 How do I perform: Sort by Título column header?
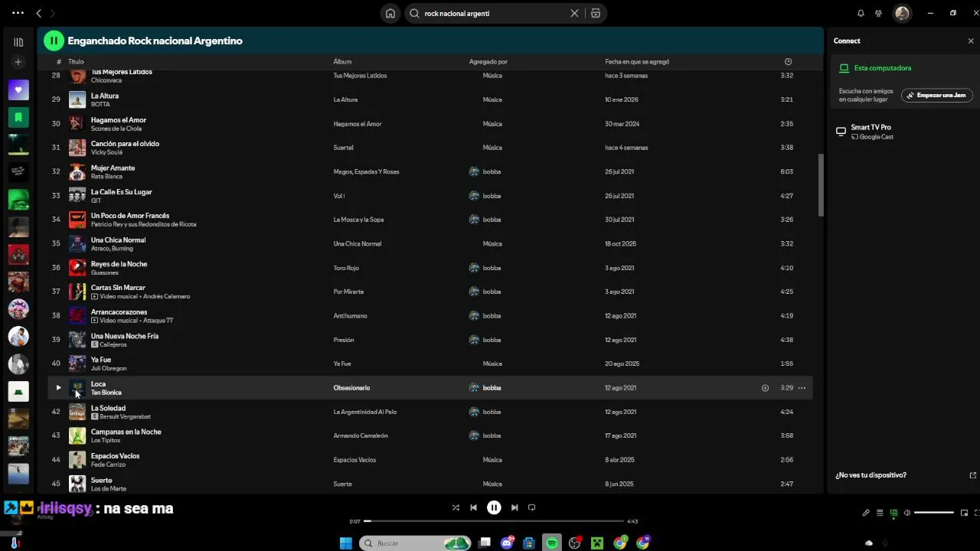(x=76, y=62)
